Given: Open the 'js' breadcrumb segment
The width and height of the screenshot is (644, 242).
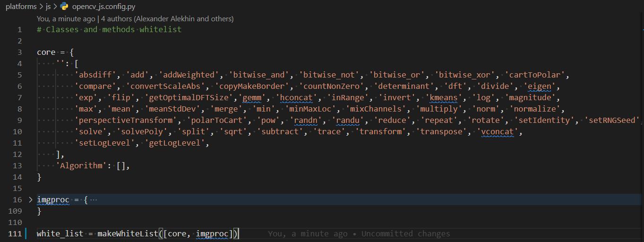Looking at the screenshot, I should tap(49, 7).
